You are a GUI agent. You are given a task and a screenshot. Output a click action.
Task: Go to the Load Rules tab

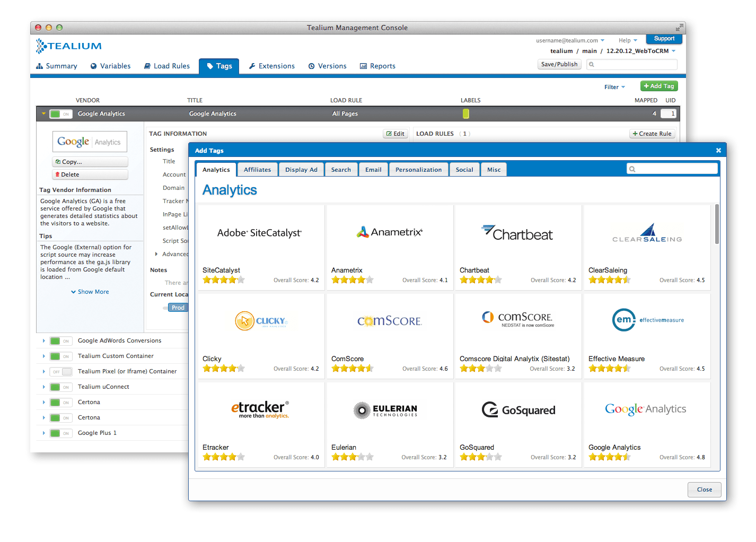click(167, 66)
